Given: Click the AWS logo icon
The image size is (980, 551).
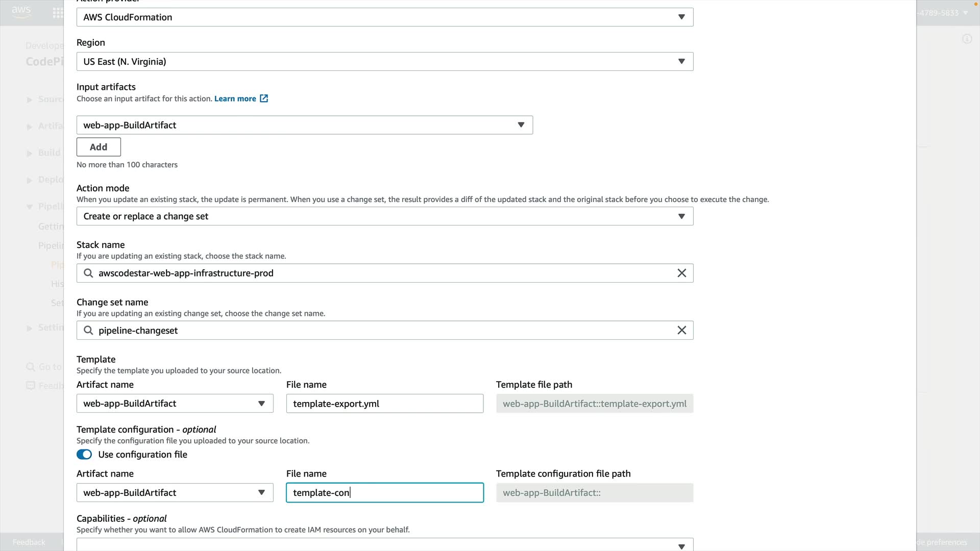Looking at the screenshot, I should pyautogui.click(x=21, y=12).
